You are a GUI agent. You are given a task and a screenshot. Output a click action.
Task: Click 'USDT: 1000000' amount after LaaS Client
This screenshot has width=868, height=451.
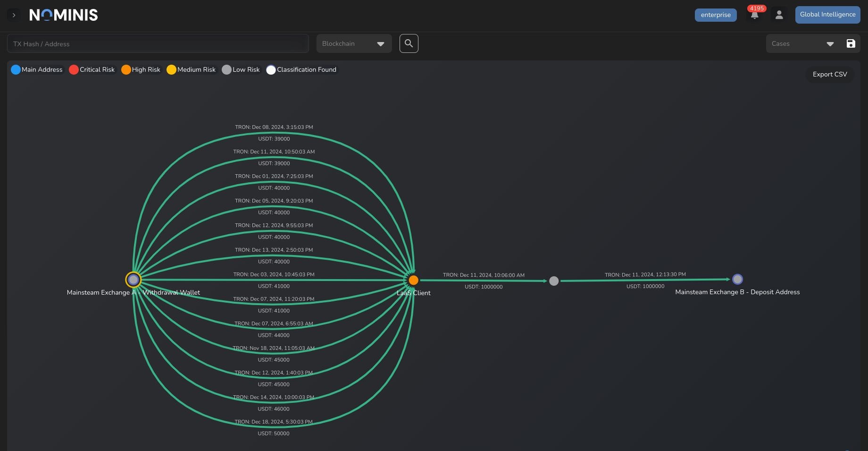pos(484,287)
